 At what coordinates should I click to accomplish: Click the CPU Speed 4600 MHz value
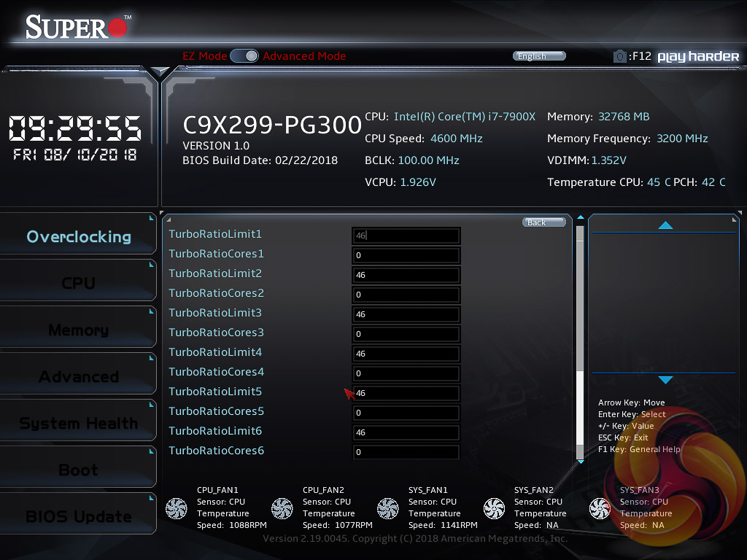click(x=457, y=139)
